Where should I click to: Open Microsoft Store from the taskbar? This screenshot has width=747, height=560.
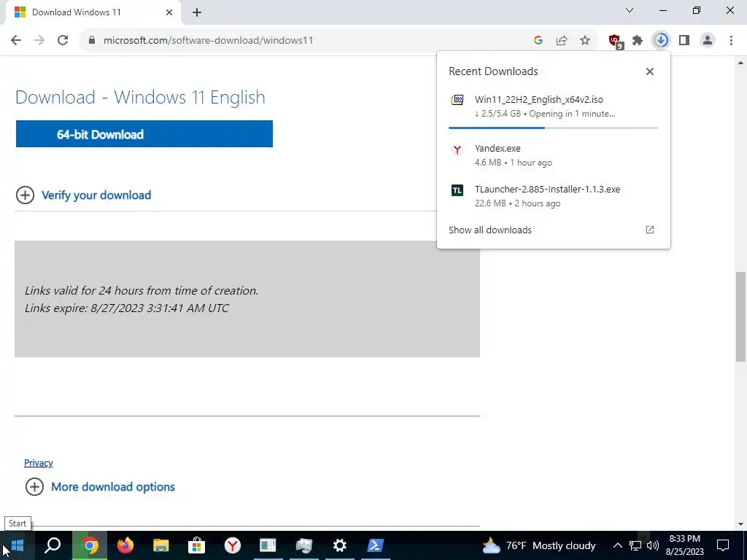point(196,545)
